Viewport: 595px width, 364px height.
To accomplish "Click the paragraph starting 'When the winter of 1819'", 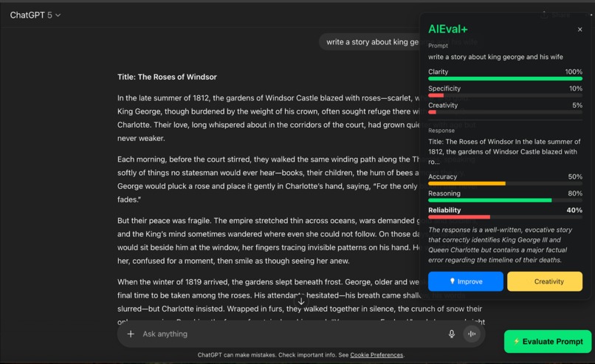I will point(300,302).
